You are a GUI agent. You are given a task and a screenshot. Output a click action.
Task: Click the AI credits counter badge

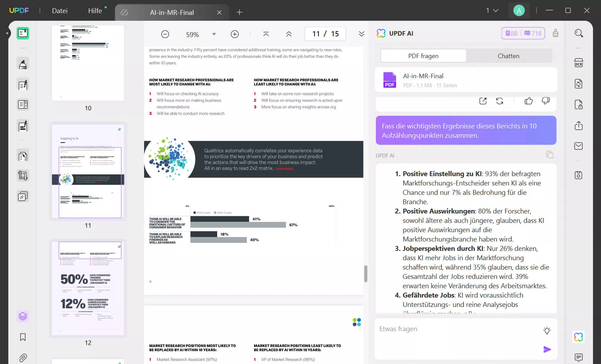(x=523, y=33)
